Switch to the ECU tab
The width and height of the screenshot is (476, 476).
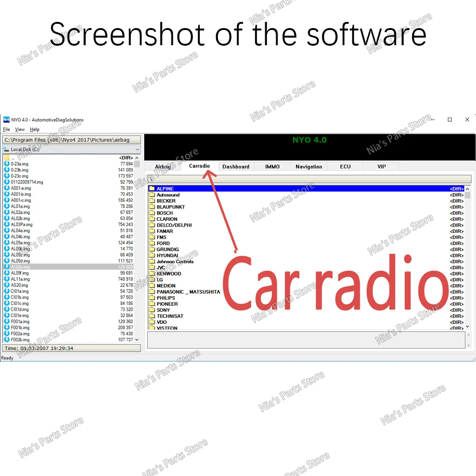[345, 167]
